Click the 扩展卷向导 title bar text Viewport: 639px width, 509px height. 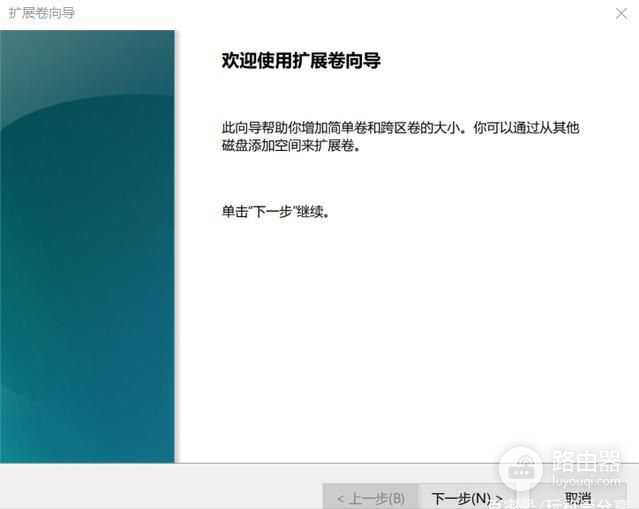pos(42,13)
